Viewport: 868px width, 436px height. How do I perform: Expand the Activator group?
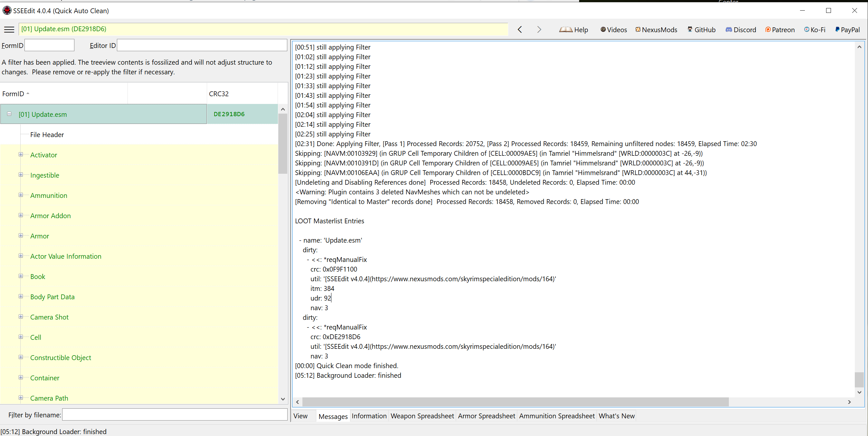[21, 154]
